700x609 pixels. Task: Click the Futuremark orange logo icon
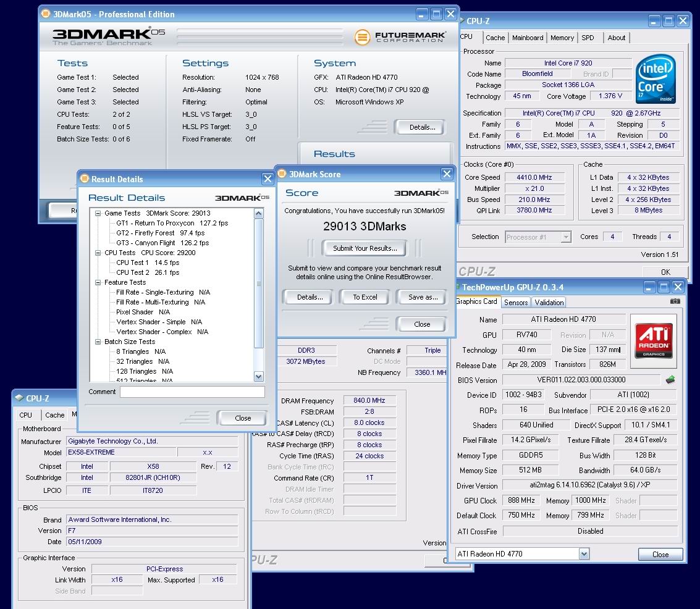362,37
